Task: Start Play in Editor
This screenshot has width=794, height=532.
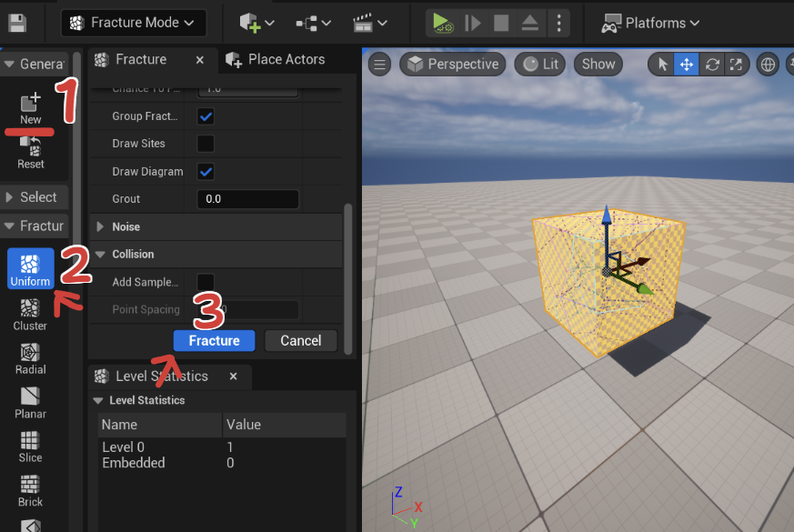Action: [x=442, y=23]
